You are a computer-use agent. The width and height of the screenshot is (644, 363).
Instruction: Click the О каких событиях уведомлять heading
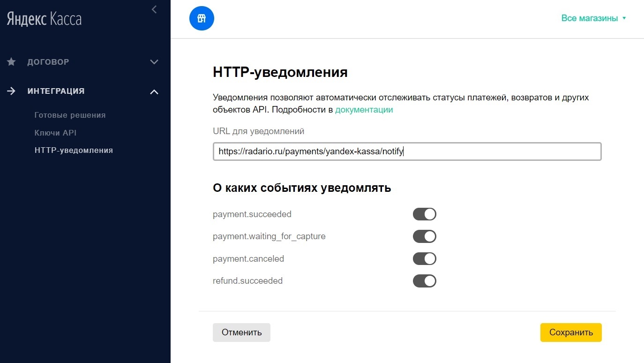coord(302,188)
